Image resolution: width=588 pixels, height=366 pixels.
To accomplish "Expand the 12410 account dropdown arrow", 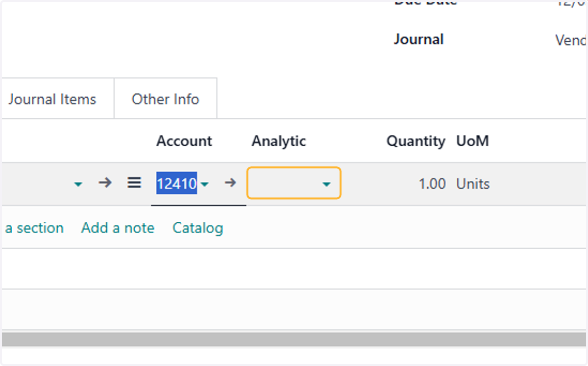I will pos(205,184).
